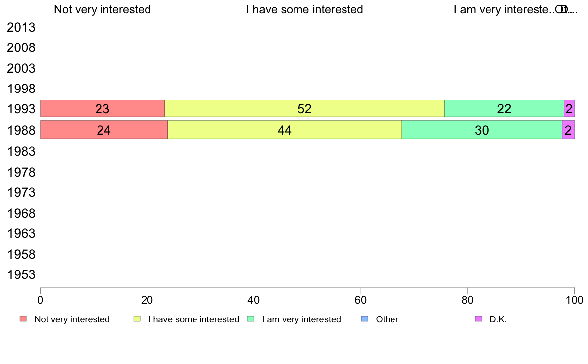
Task: Select the 1993 yellow bar segment labeled 52
Action: [304, 109]
